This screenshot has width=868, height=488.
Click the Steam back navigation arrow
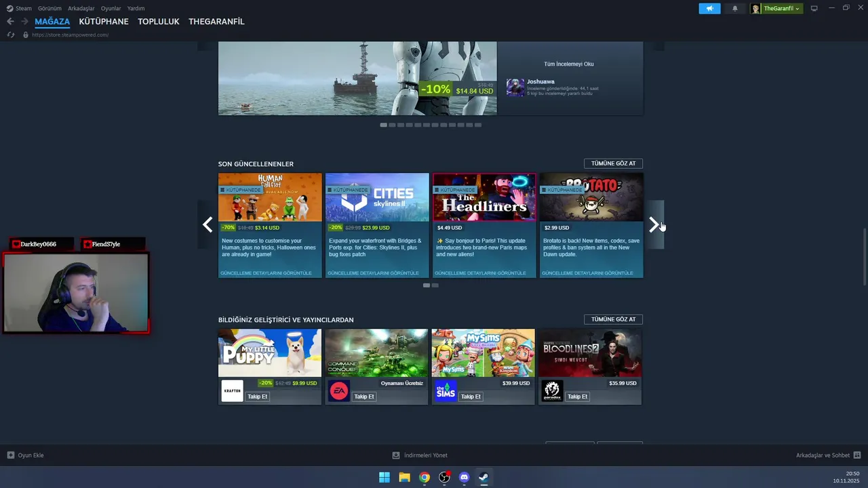tap(10, 22)
